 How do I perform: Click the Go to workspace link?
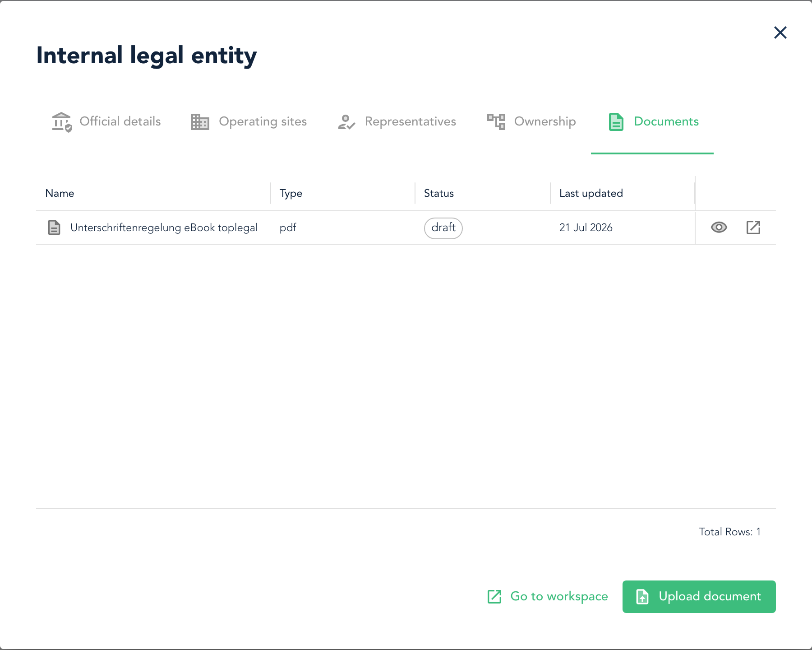click(548, 596)
